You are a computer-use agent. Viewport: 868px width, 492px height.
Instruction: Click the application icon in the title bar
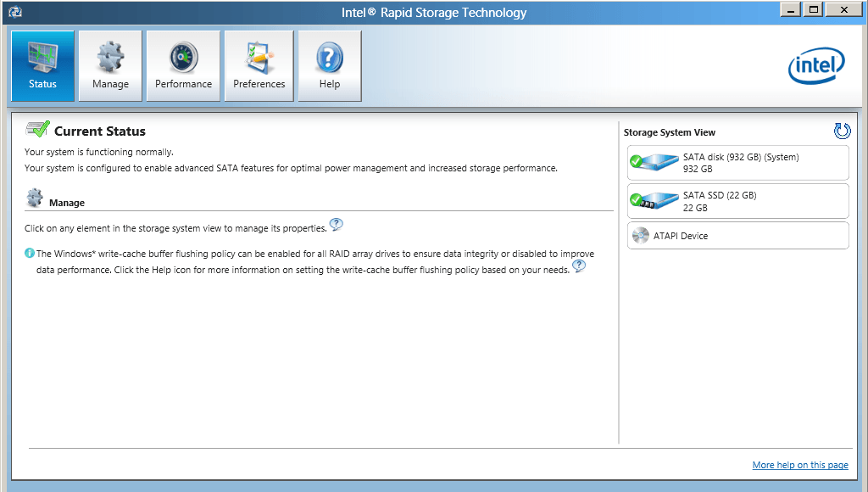[15, 12]
